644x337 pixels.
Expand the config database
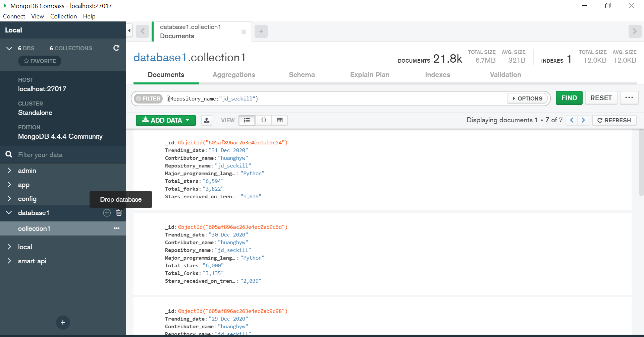coord(9,199)
